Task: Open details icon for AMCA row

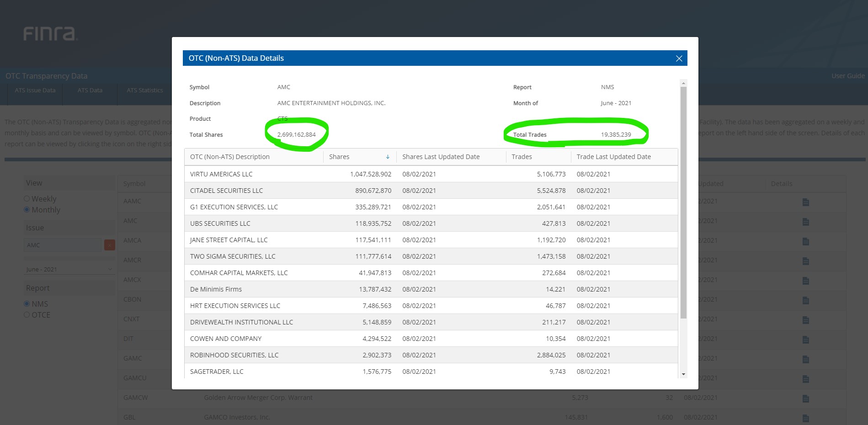Action: (x=805, y=241)
